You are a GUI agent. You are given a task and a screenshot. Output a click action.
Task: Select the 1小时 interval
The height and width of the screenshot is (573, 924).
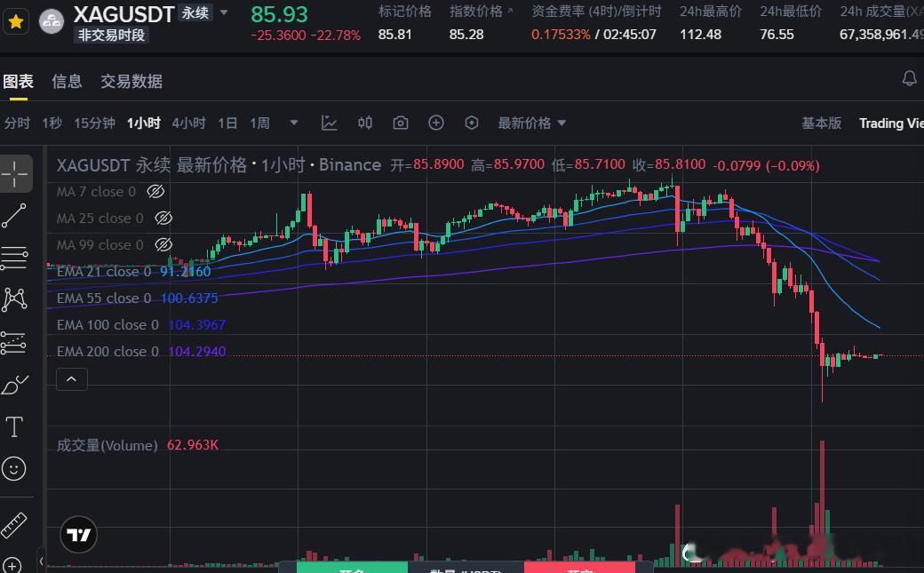[144, 123]
